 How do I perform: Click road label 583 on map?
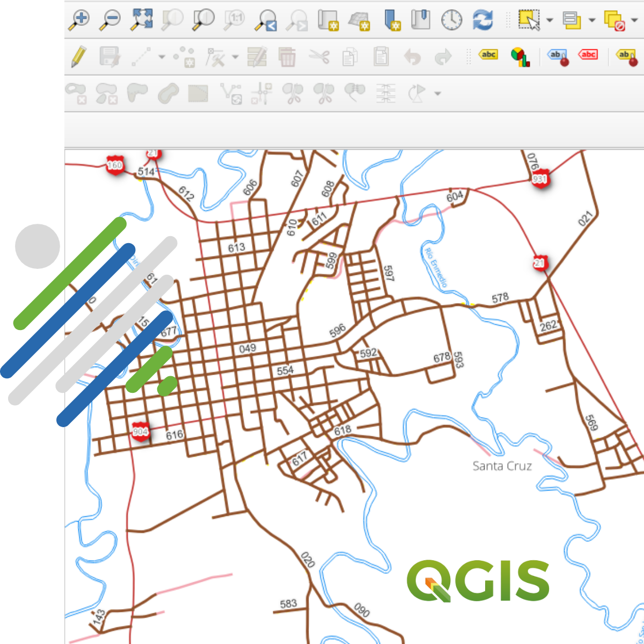288,604
